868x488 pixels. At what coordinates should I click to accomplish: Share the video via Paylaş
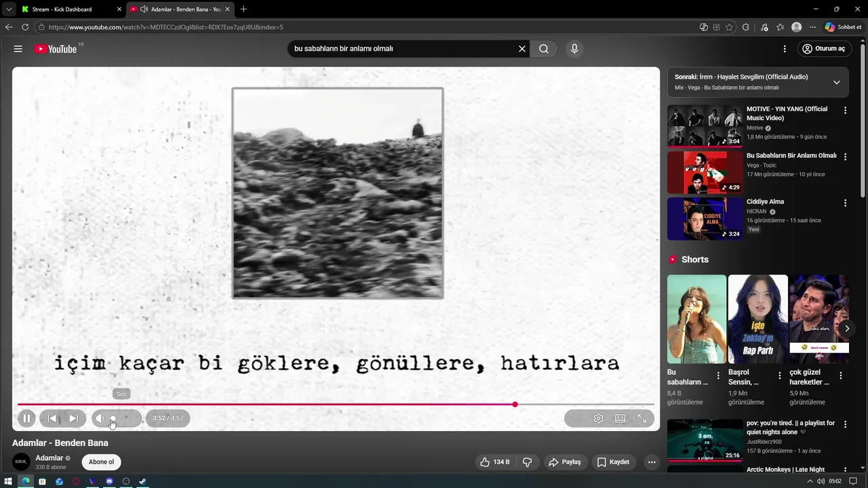pos(565,462)
